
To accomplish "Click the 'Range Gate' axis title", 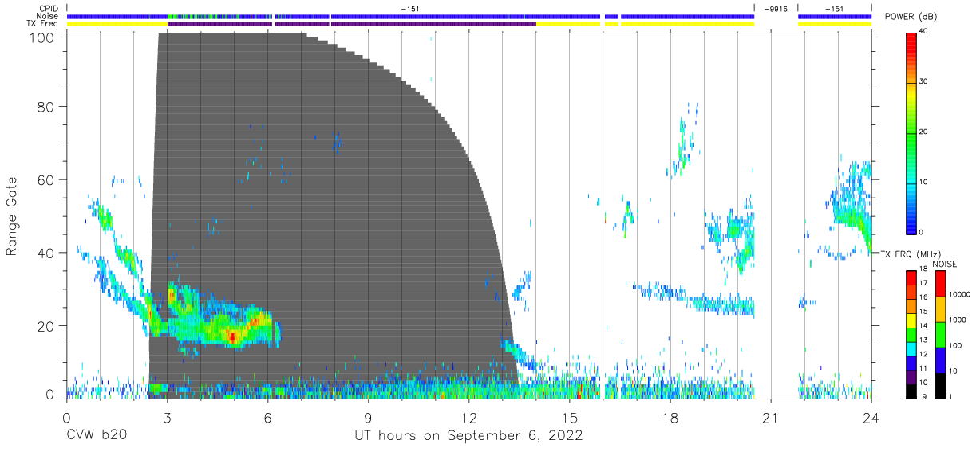I will [x=12, y=216].
